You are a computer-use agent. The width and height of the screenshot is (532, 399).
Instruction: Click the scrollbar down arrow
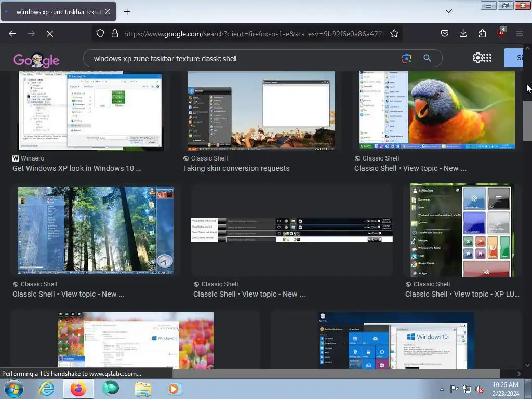[x=527, y=365]
